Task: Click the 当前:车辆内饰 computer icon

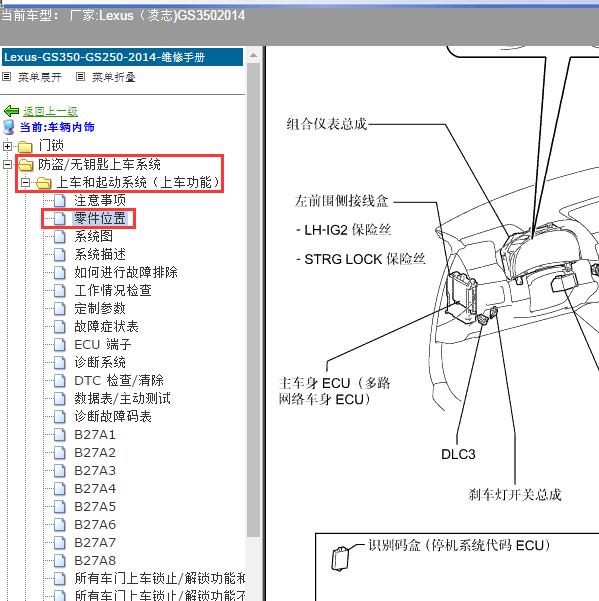Action: [8, 127]
